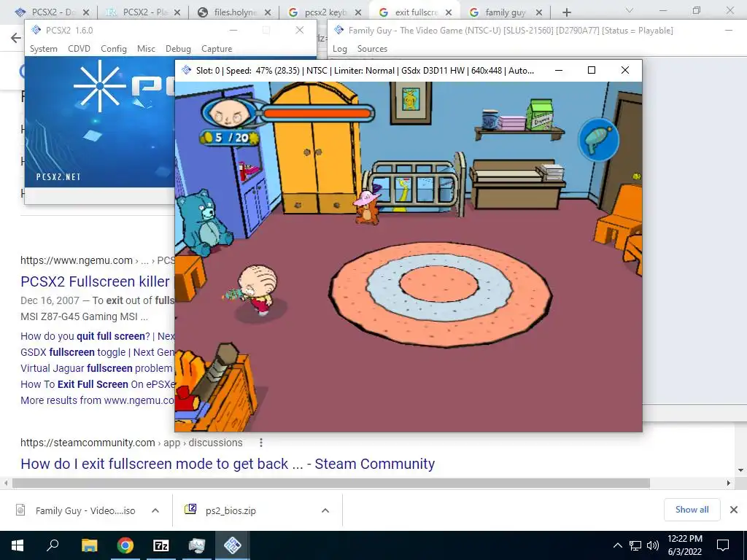Open Windows taskbar search
The height and width of the screenshot is (560, 747).
pyautogui.click(x=53, y=545)
